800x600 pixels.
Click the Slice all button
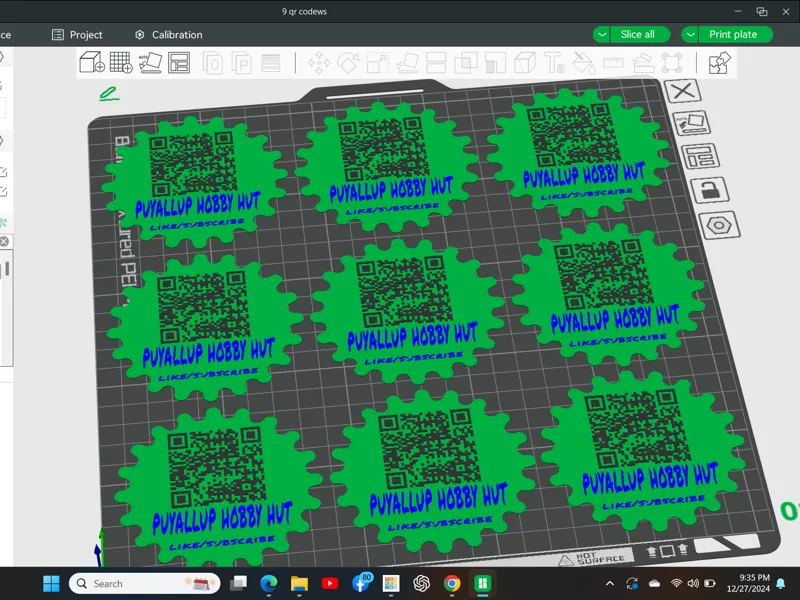[x=637, y=34]
